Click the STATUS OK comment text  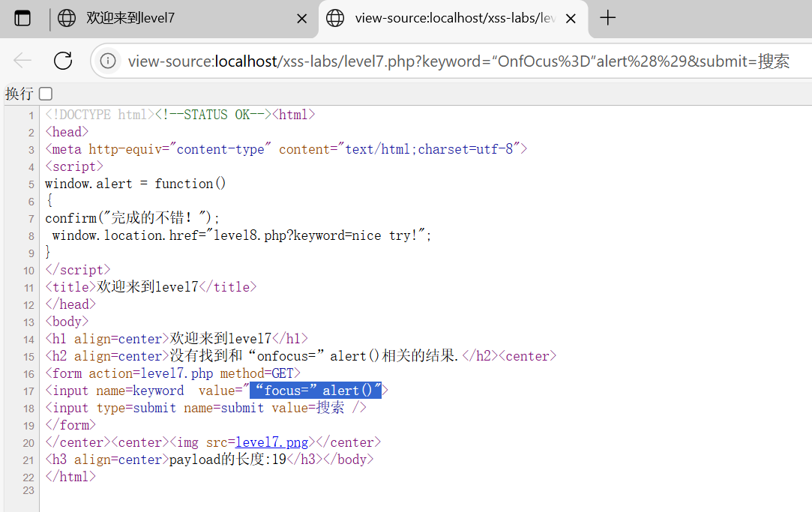[214, 115]
